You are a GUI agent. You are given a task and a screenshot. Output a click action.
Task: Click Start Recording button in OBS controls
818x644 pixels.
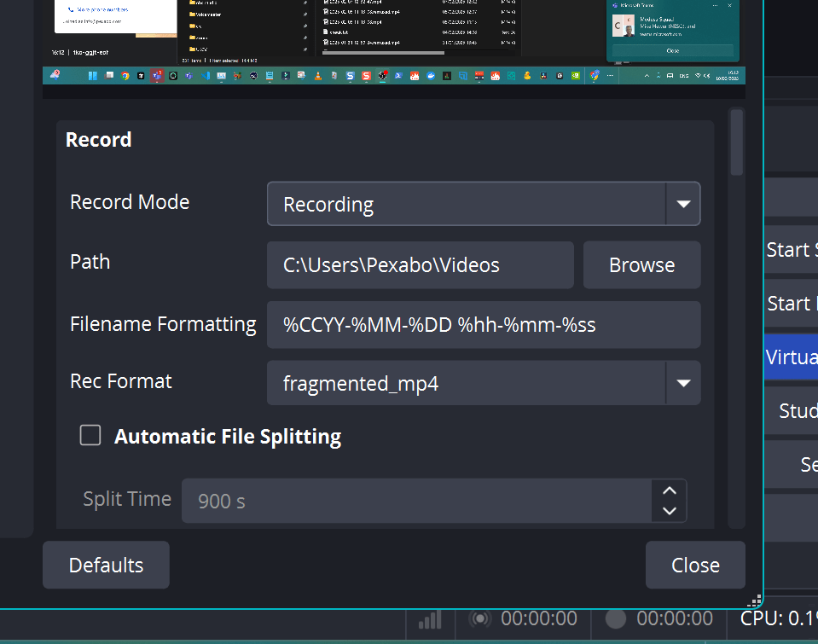coord(792,303)
